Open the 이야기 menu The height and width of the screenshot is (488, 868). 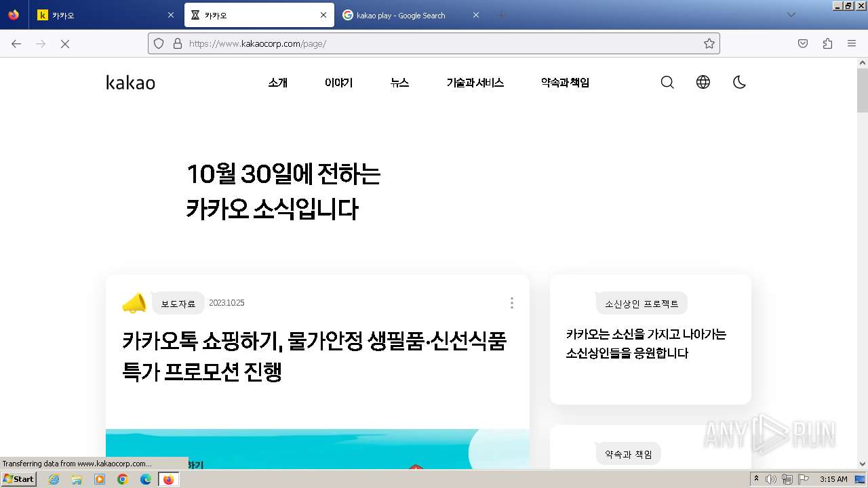[x=338, y=83]
